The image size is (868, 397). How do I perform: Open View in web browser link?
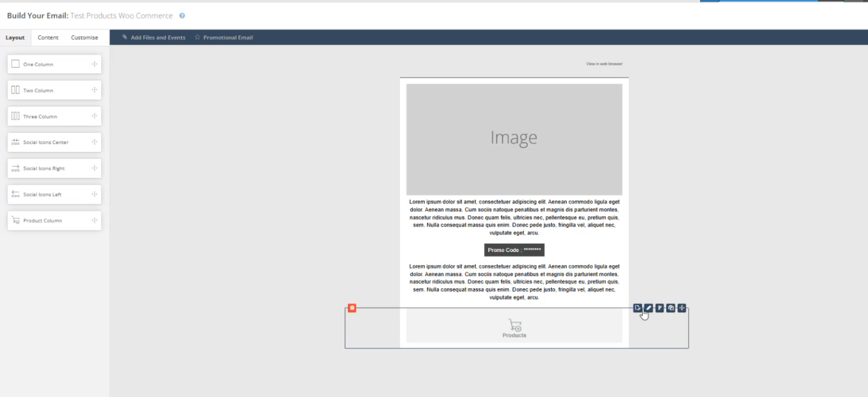point(604,63)
